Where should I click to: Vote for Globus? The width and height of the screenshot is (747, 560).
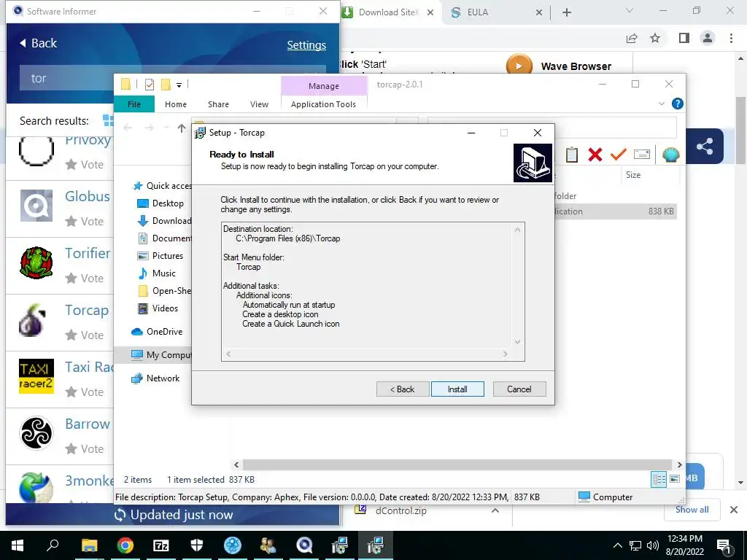pos(85,222)
